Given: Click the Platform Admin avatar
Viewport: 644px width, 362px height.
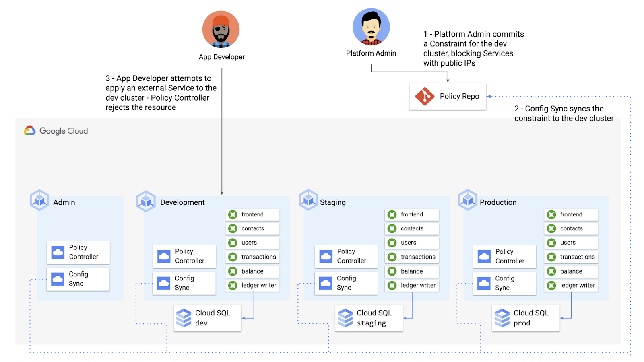Looking at the screenshot, I should [x=371, y=27].
